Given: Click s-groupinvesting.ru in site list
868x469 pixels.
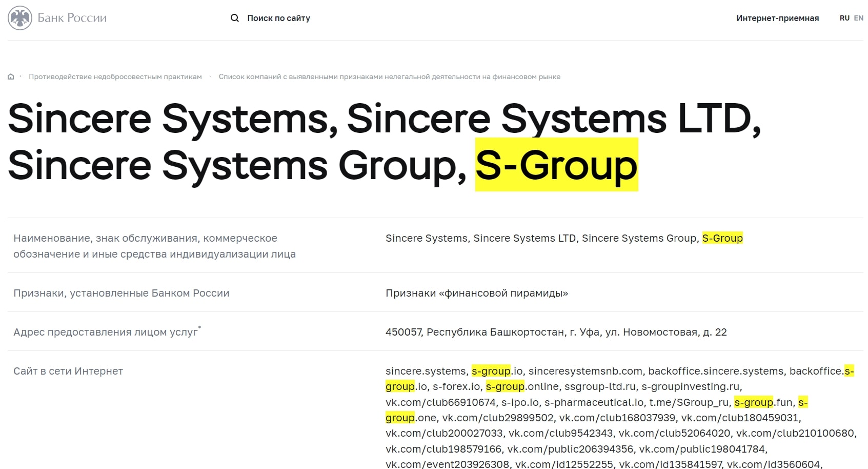Looking at the screenshot, I should point(691,386).
